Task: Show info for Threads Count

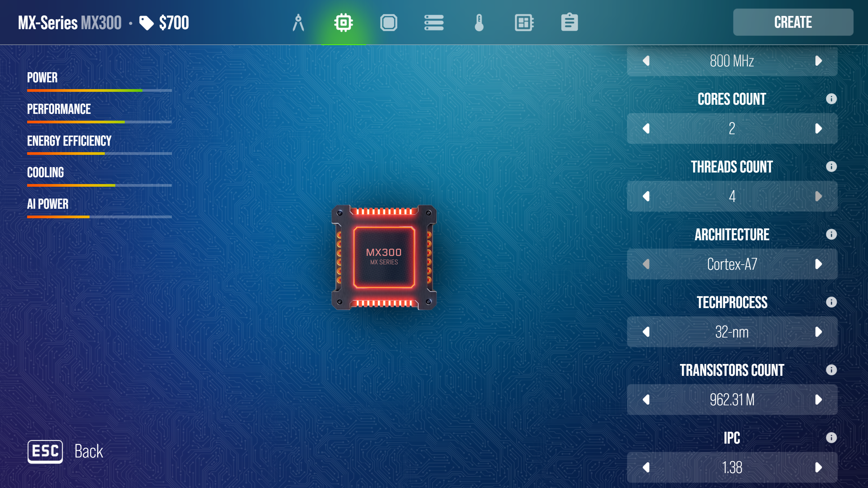Action: tap(831, 167)
